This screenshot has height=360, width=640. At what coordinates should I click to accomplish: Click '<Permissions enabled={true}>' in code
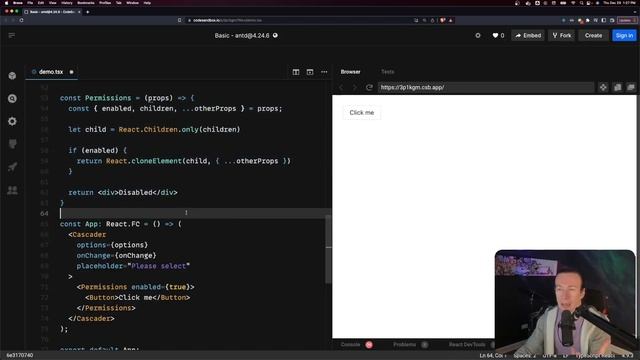[136, 287]
